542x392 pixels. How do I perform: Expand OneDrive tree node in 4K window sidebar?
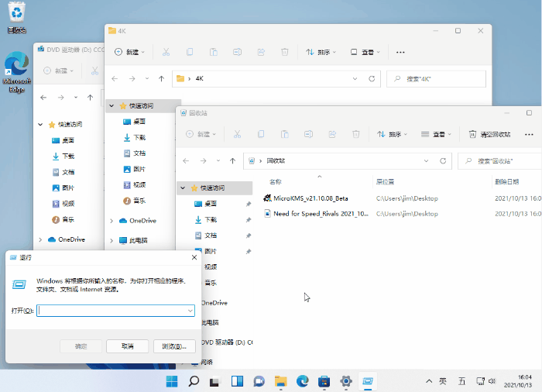[x=112, y=220]
